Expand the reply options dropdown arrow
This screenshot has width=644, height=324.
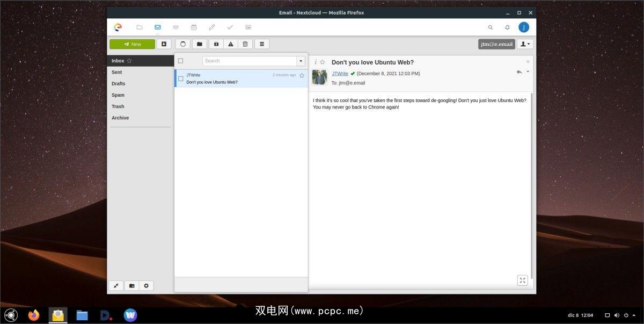(x=528, y=71)
